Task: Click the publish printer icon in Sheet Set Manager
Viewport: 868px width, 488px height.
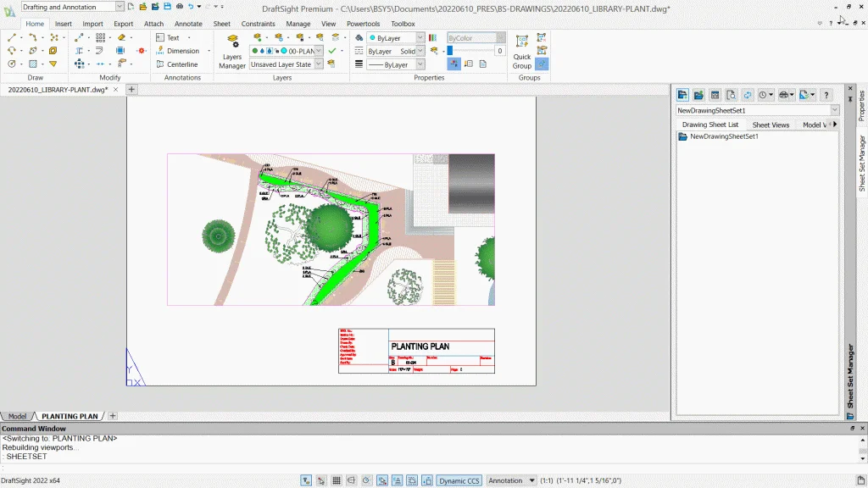Action: (x=785, y=95)
